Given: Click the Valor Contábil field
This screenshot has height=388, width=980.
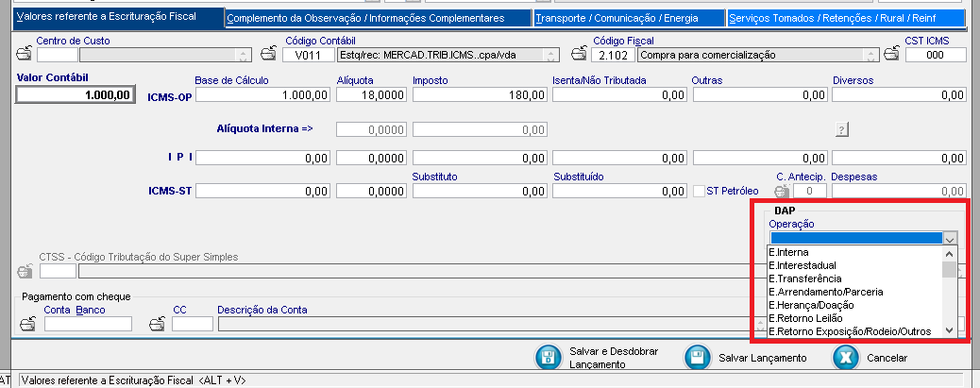Looking at the screenshot, I should point(75,94).
